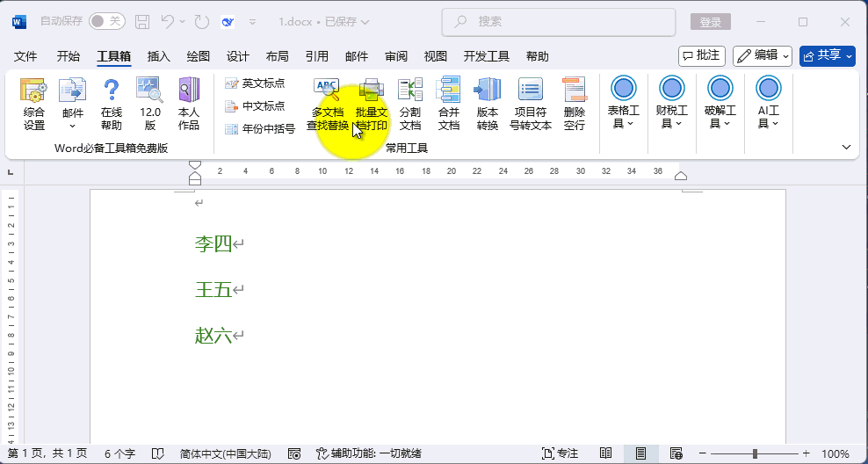This screenshot has width=868, height=464.
Task: Click the 删除空行 tool
Action: 575,104
